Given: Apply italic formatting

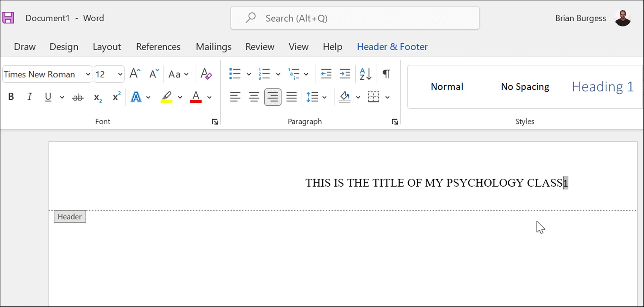Looking at the screenshot, I should pos(29,97).
